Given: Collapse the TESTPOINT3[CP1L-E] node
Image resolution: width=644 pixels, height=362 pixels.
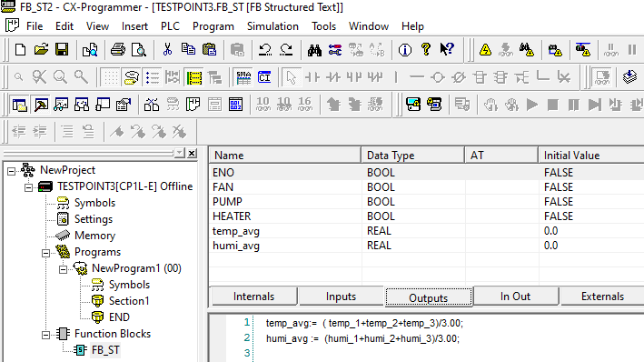Looking at the screenshot, I should (x=28, y=187).
